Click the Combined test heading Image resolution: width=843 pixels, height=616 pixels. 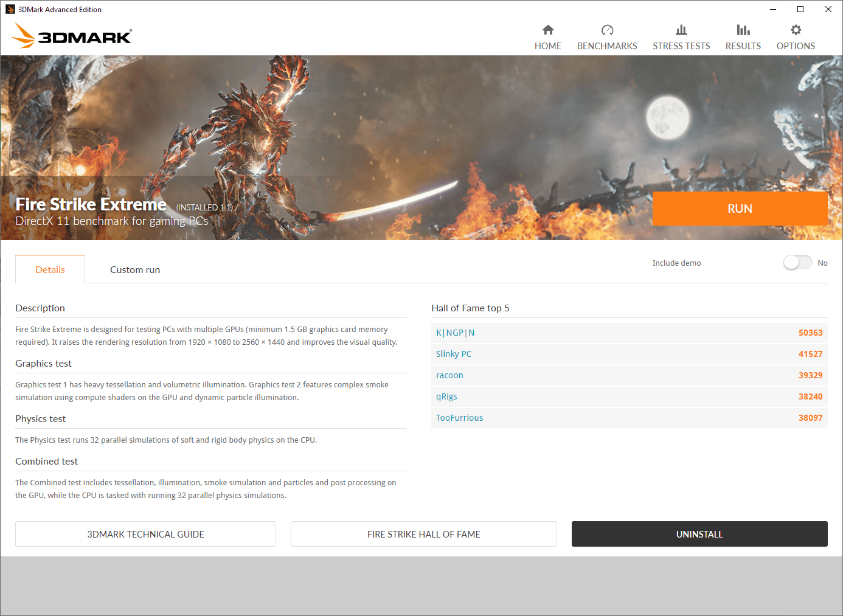tap(46, 462)
